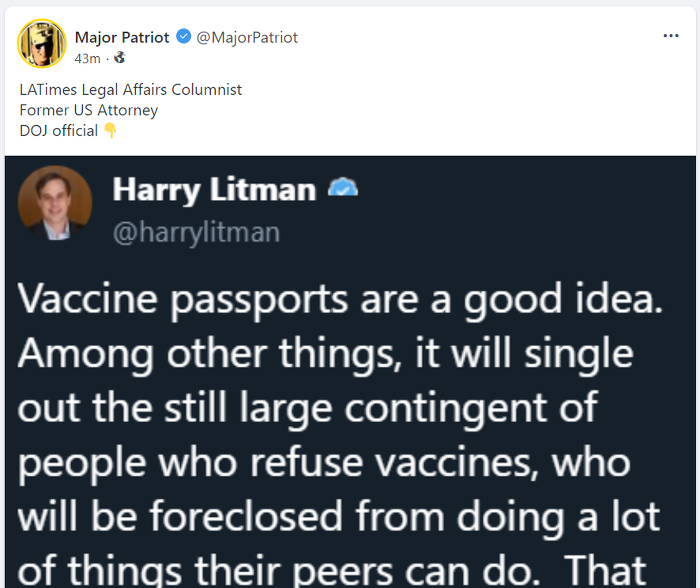Click the "Former US Attorney" text line
The image size is (700, 588).
coord(89,110)
